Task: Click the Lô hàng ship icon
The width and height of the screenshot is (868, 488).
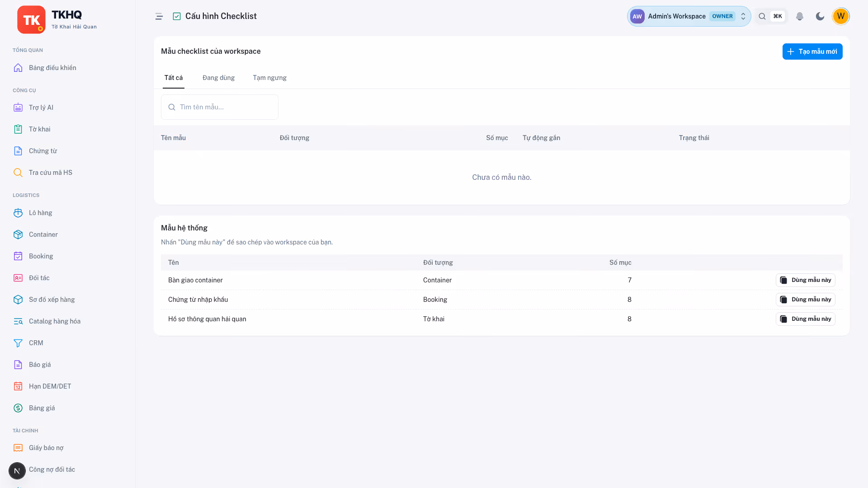Action: [18, 213]
